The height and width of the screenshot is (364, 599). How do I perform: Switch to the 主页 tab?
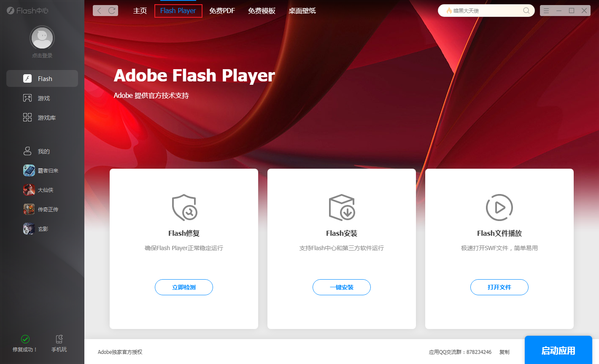[140, 11]
